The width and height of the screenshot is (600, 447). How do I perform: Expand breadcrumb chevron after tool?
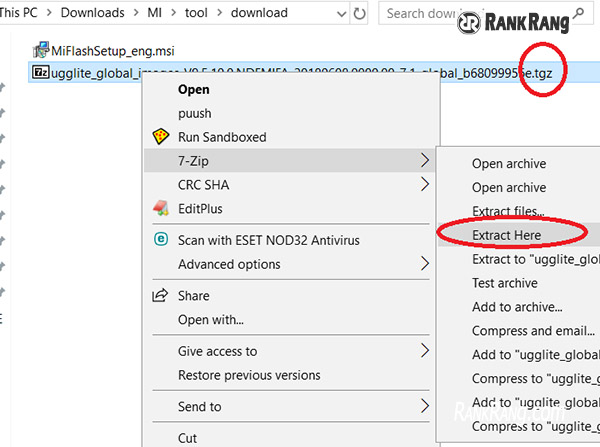click(x=219, y=13)
